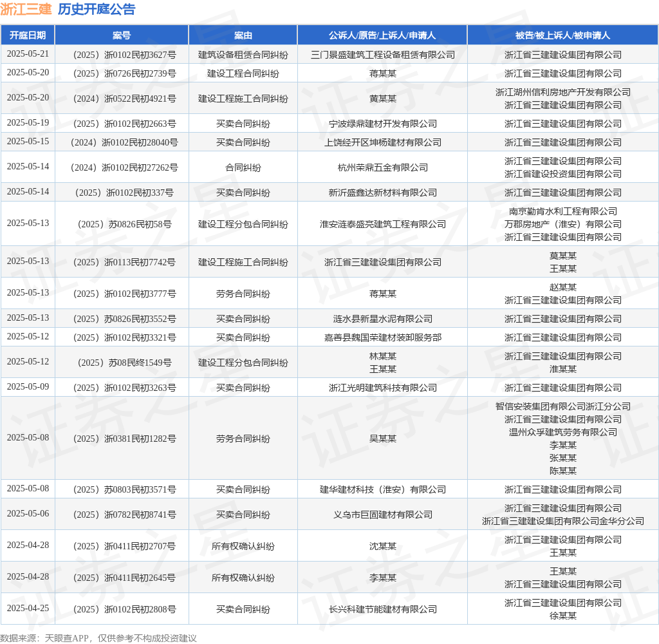This screenshot has height=644, width=659.
Task: Click defendant 万郡房地产（淮安）有限公司
Action: (562, 225)
